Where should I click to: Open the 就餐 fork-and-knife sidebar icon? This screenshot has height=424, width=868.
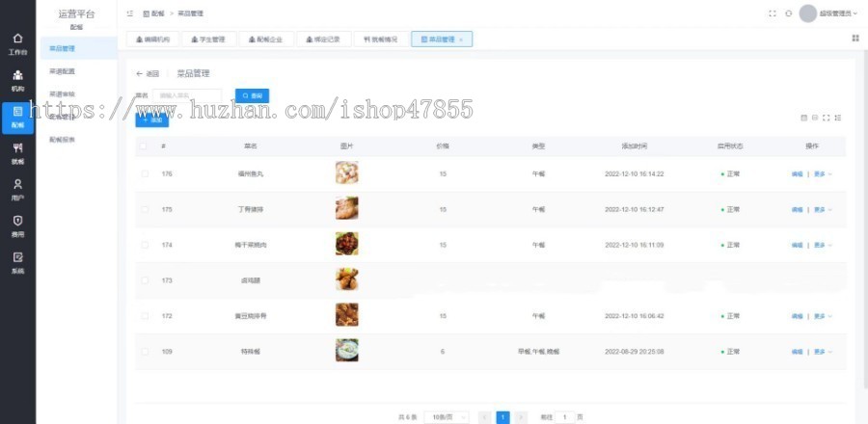tap(17, 147)
